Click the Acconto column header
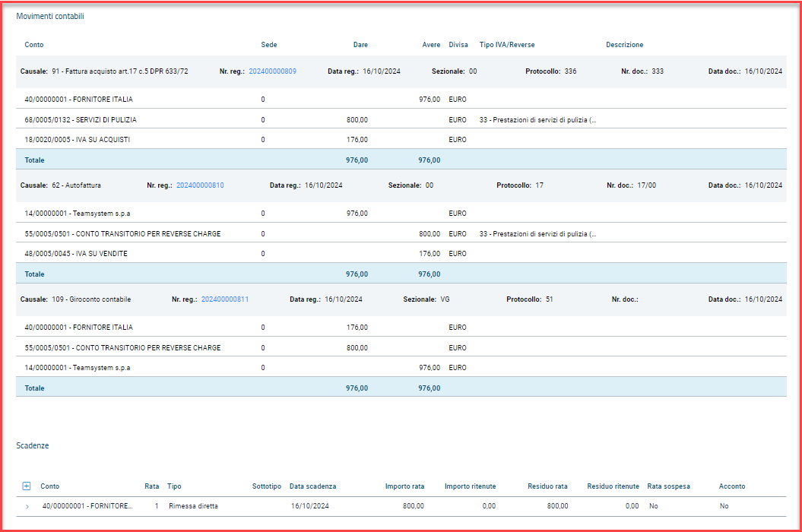 pos(731,486)
